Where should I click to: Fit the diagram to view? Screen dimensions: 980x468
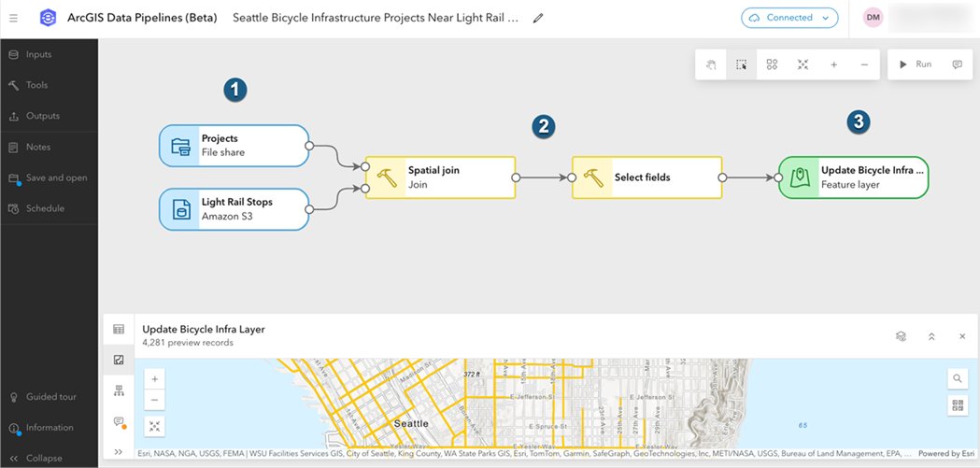pyautogui.click(x=803, y=64)
